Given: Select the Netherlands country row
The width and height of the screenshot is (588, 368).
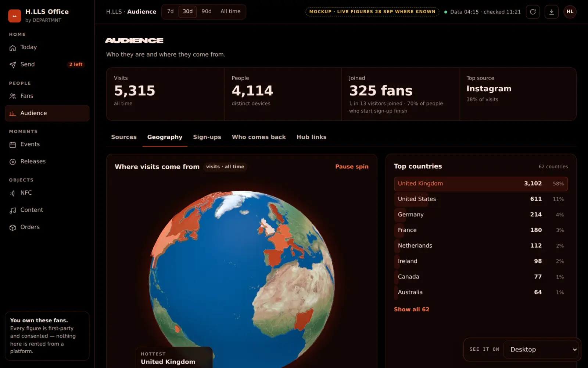Looking at the screenshot, I should 481,245.
